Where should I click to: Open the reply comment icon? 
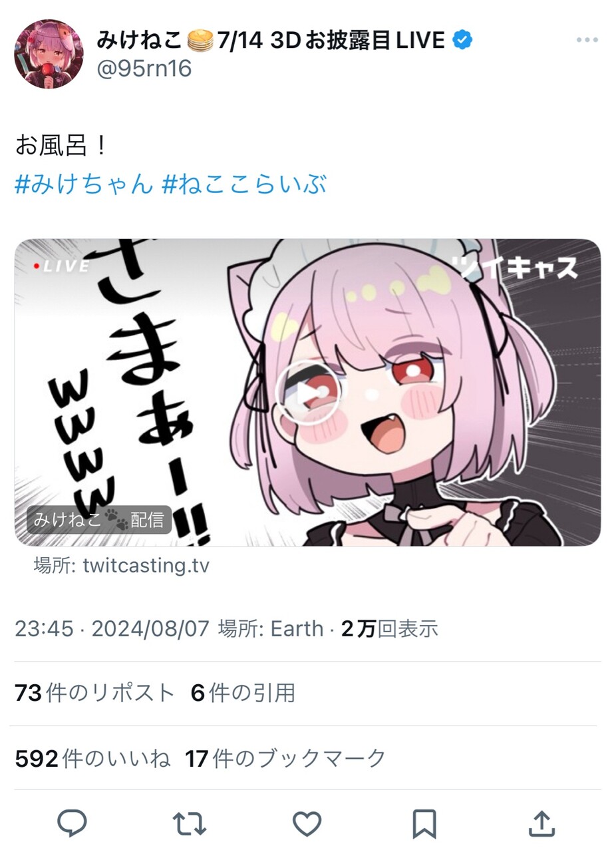(x=72, y=823)
